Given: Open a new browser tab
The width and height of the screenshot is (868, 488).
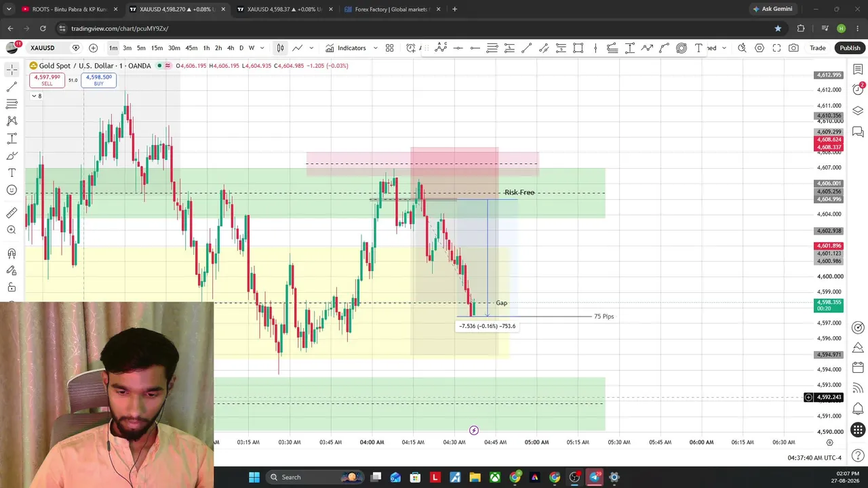Looking at the screenshot, I should [454, 9].
